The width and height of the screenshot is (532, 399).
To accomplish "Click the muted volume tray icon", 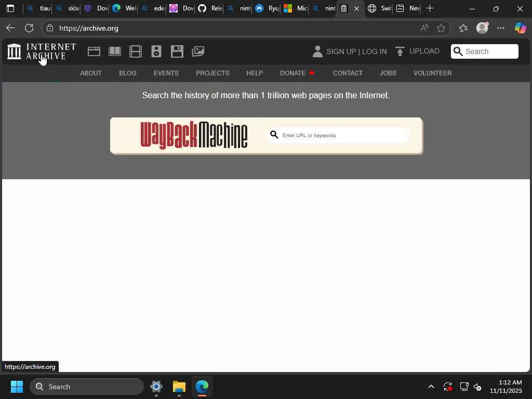I will [477, 387].
